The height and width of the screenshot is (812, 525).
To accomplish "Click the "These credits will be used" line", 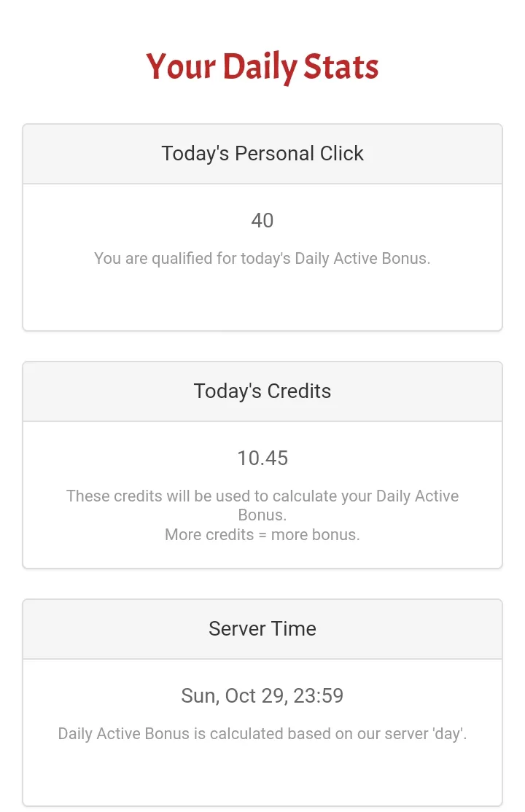I will [262, 496].
